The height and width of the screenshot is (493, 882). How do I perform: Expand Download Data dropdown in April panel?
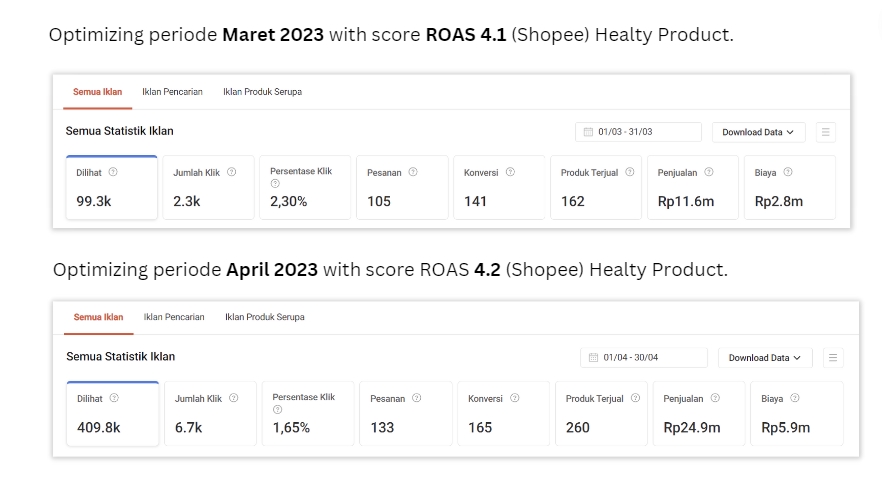[764, 357]
